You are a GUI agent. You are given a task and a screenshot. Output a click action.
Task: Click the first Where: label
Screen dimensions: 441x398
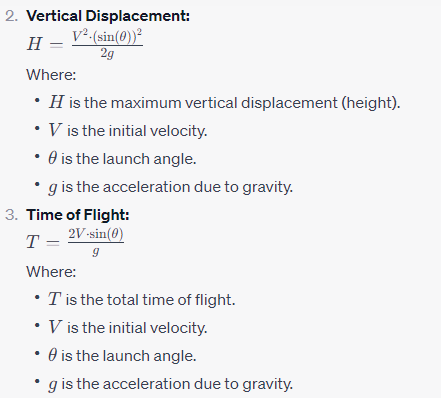51,74
